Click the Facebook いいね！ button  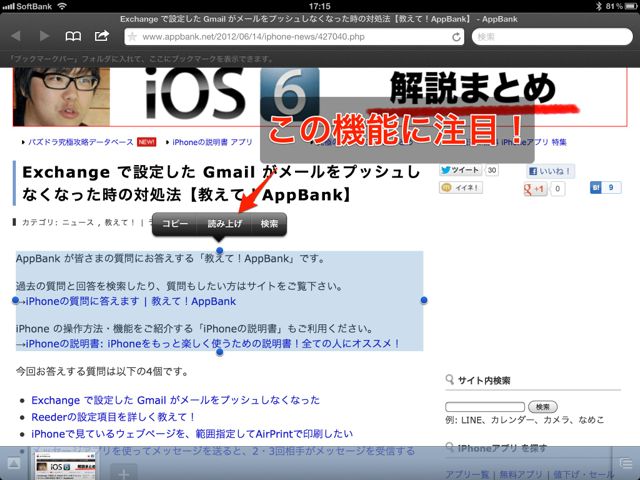point(550,171)
